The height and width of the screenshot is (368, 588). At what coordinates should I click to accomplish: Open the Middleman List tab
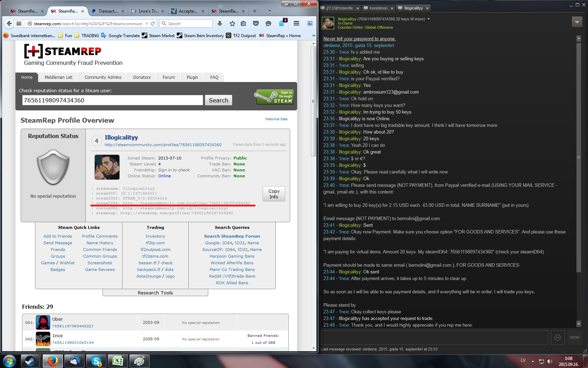58,77
